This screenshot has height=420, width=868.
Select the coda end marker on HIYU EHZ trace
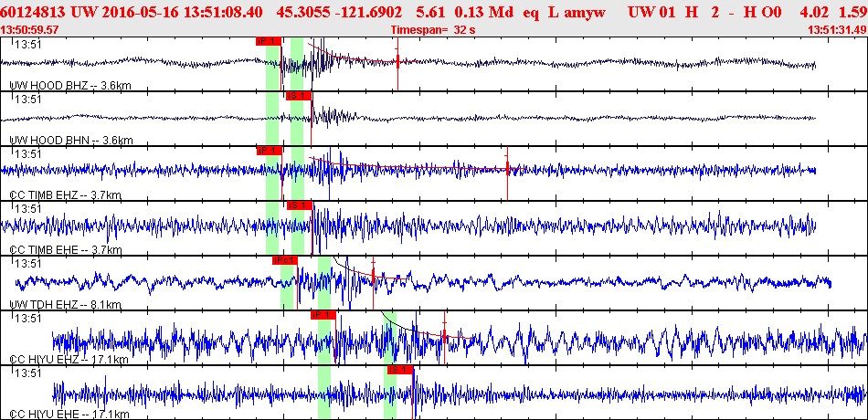(x=444, y=334)
